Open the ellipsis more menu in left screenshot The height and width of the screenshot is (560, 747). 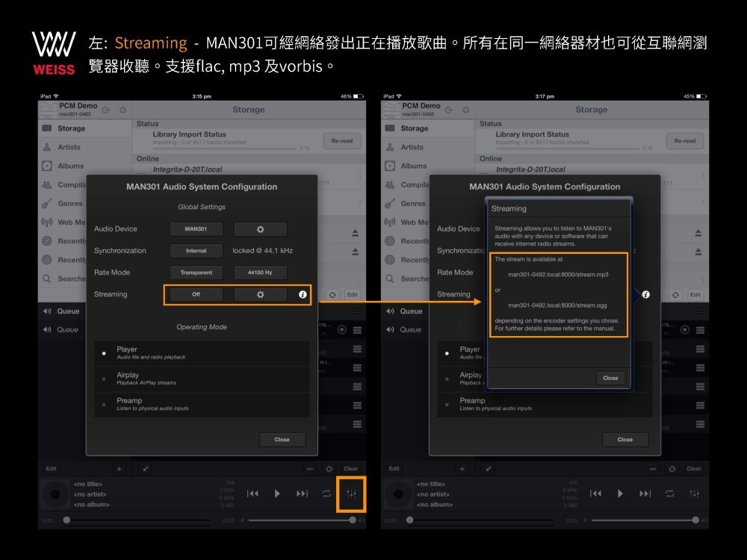pyautogui.click(x=310, y=469)
